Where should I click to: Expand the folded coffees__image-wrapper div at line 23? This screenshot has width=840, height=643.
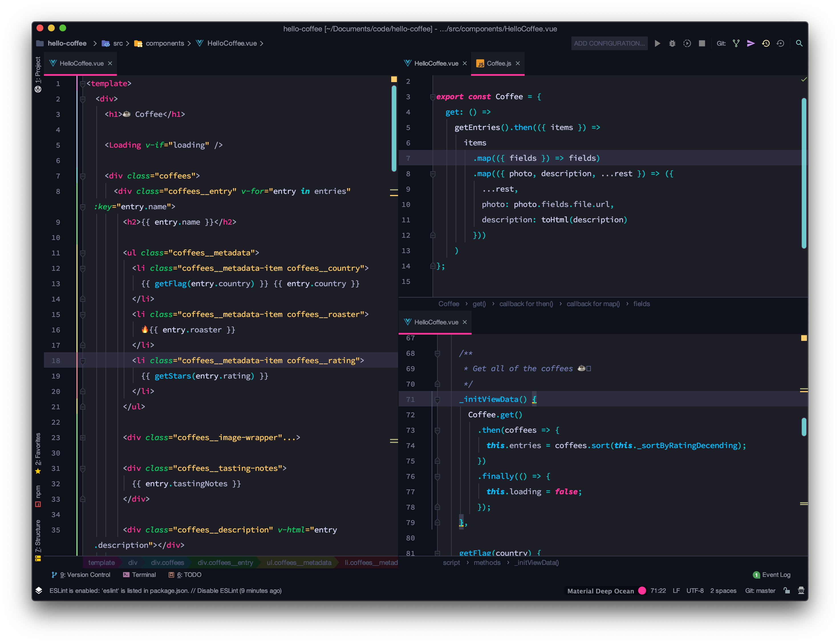point(83,438)
